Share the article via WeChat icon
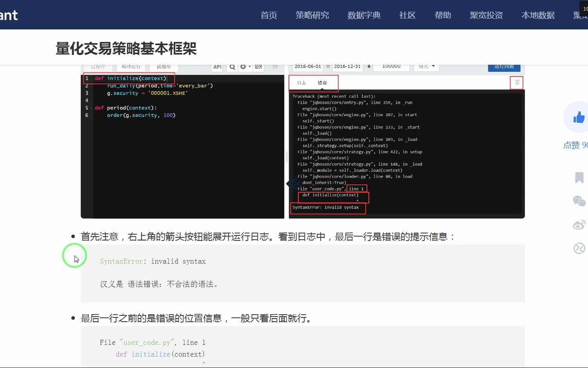588x368 pixels. click(x=579, y=201)
